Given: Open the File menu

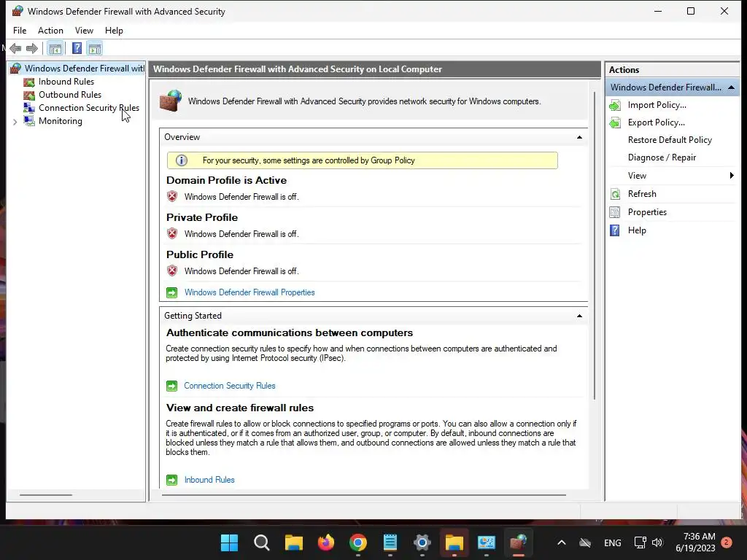Looking at the screenshot, I should 20,31.
